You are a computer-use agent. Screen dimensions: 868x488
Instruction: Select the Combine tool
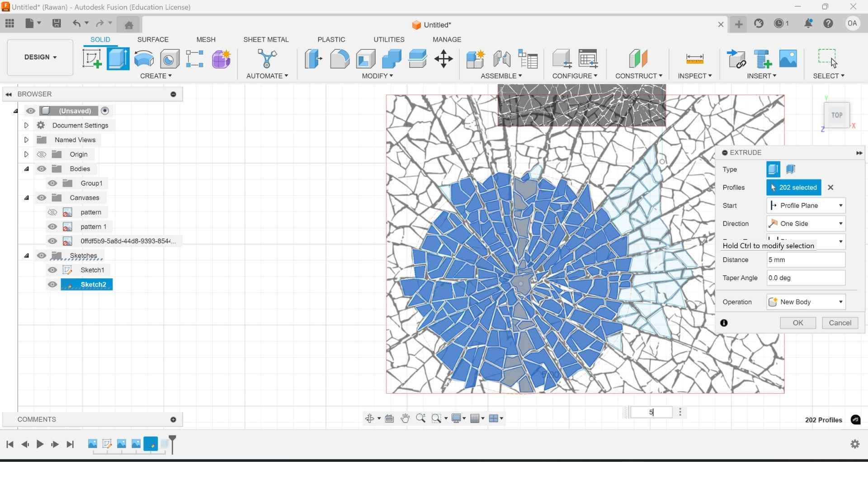coord(392,59)
